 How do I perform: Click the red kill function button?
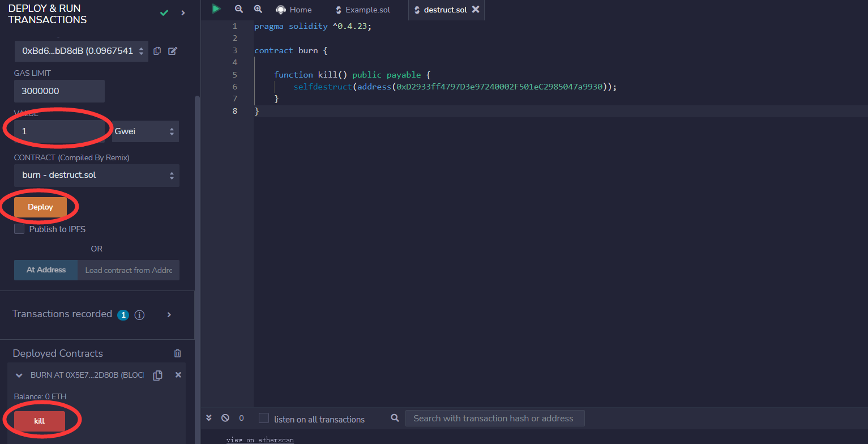pyautogui.click(x=40, y=421)
